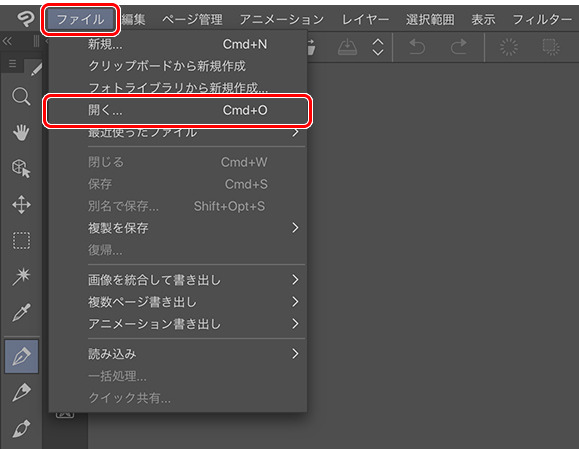Select the Operation object cube tool
The width and height of the screenshot is (579, 449).
click(x=21, y=168)
